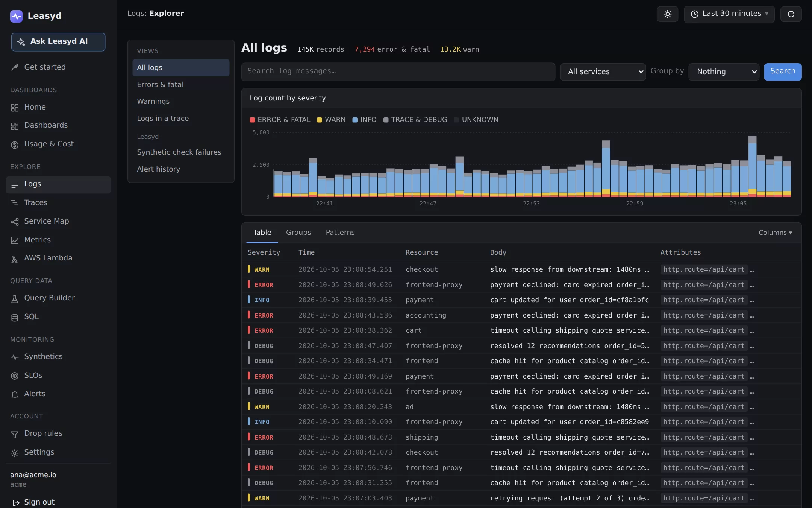Click the cart resource cell
The image size is (812, 508).
414,330
